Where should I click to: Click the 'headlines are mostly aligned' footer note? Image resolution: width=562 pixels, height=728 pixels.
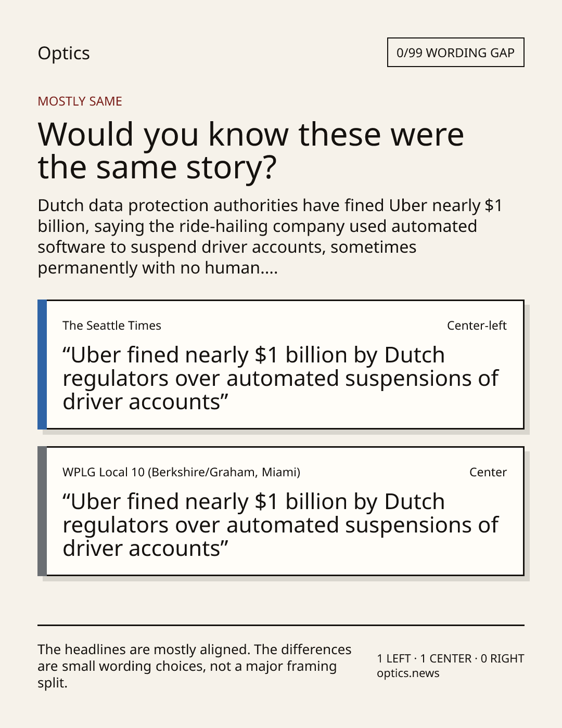click(195, 666)
